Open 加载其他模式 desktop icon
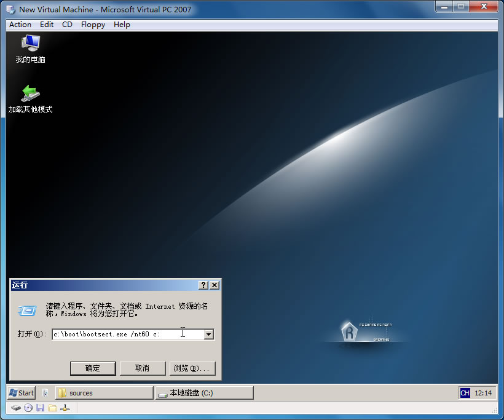 point(30,97)
